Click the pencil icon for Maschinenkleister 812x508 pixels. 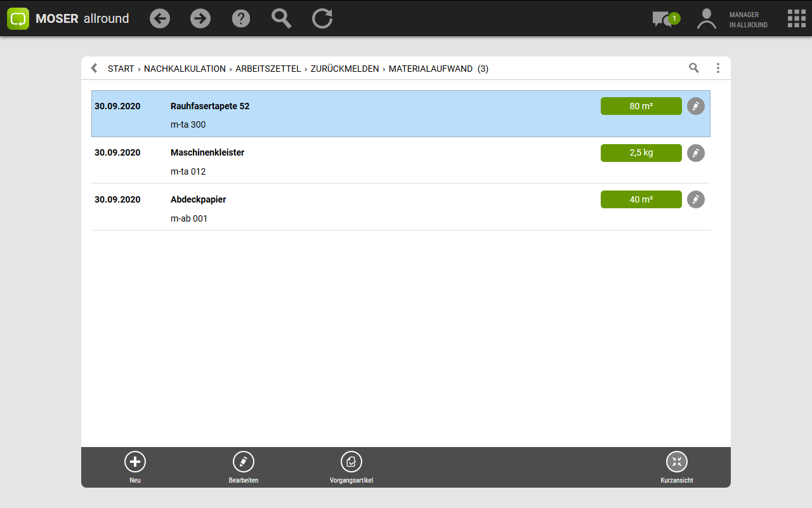click(x=696, y=153)
